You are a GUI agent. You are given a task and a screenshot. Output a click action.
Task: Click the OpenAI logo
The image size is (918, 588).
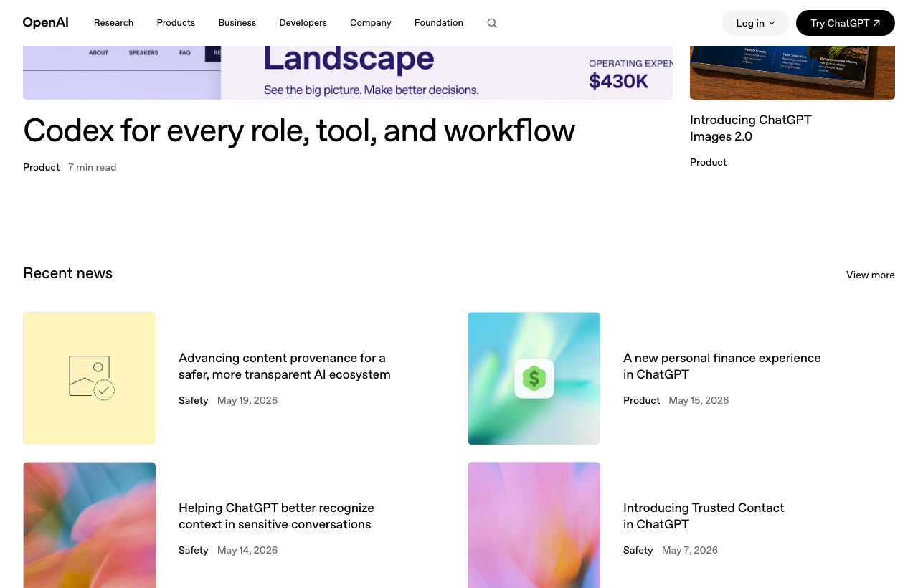coord(46,23)
